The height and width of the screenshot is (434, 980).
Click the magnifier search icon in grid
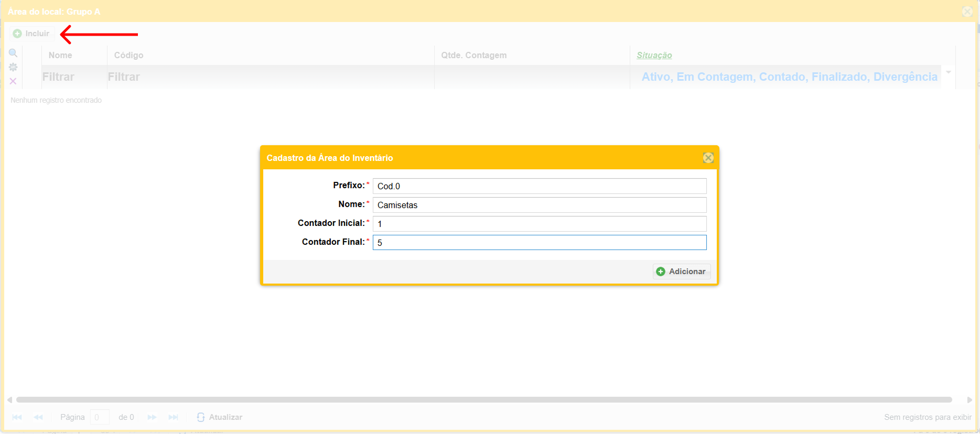click(13, 53)
